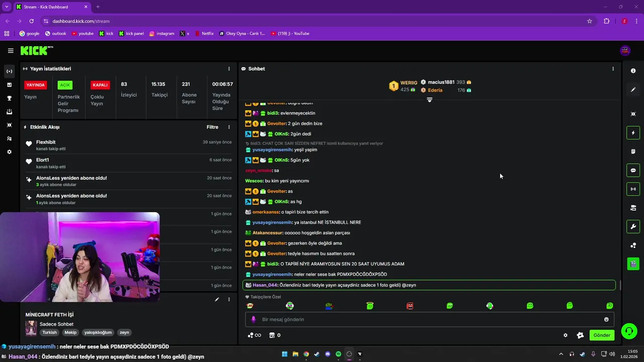Click the Bir mesaj gönderin input
The image size is (644, 362).
click(429, 319)
